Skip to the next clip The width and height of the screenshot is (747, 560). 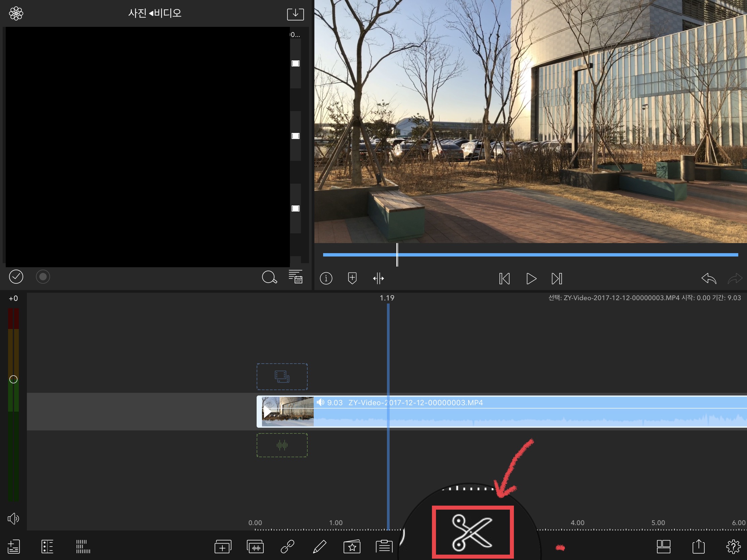coord(557,278)
